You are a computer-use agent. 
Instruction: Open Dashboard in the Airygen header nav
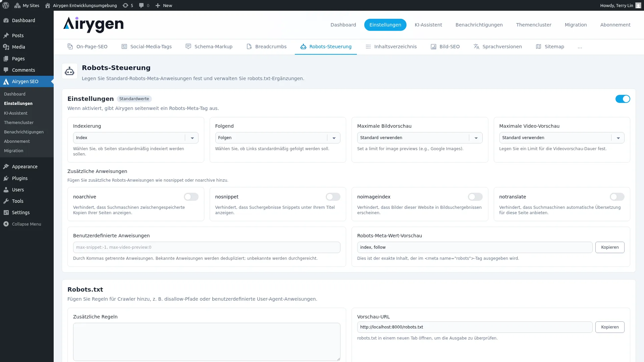343,25
